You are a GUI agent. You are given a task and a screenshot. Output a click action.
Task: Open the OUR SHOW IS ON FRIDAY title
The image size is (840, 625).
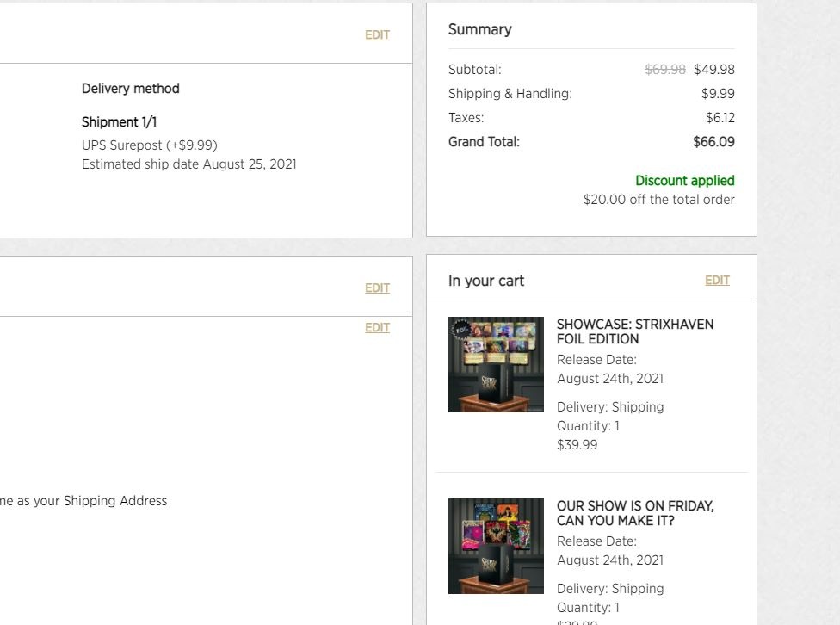pyautogui.click(x=634, y=513)
